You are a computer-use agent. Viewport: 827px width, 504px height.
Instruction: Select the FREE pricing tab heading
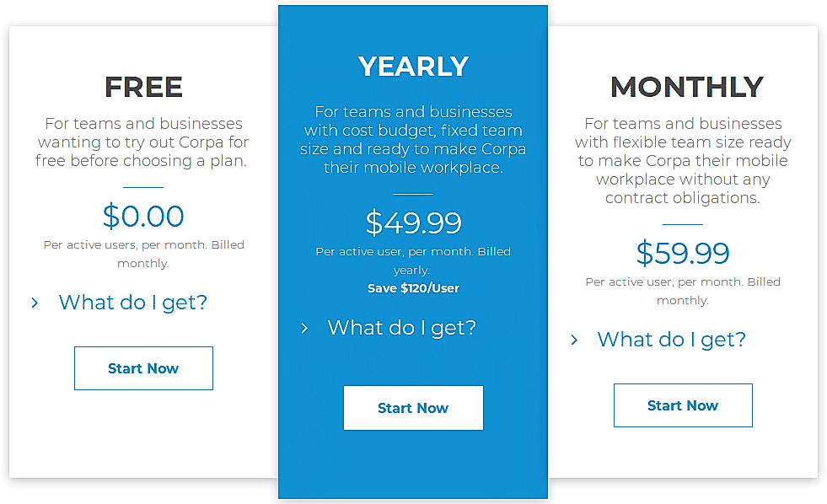coord(143,87)
